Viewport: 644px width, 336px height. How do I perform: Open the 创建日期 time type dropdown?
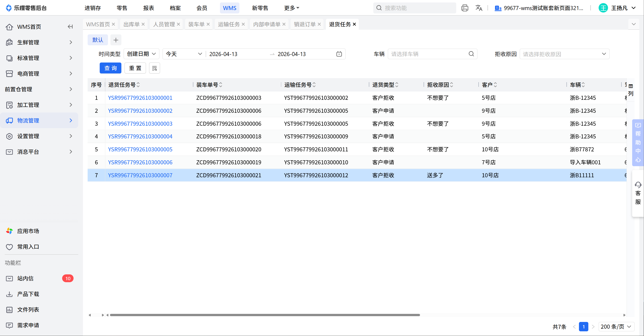(x=141, y=54)
